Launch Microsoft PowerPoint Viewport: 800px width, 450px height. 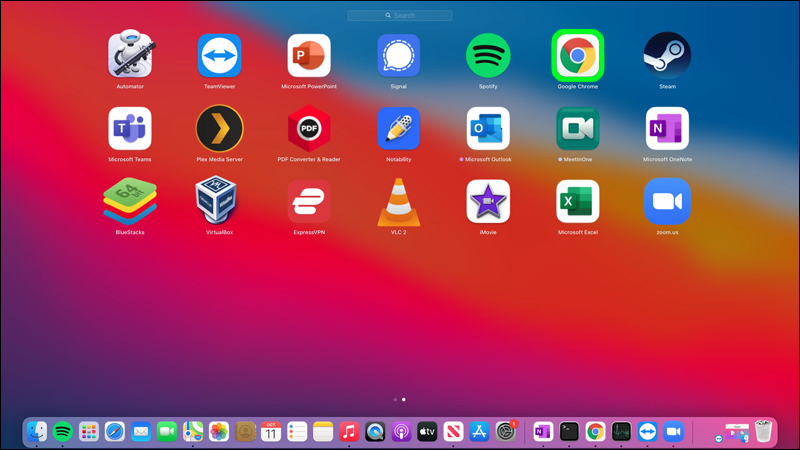tap(309, 56)
